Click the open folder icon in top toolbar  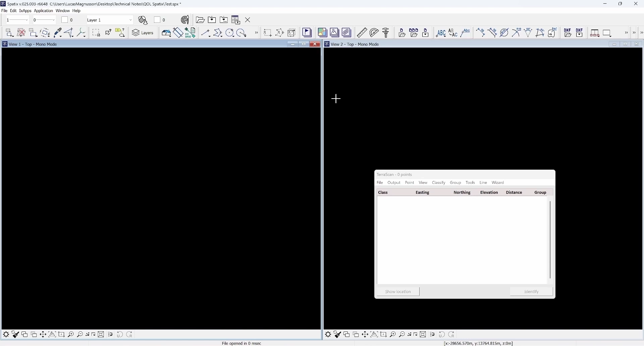click(x=200, y=20)
